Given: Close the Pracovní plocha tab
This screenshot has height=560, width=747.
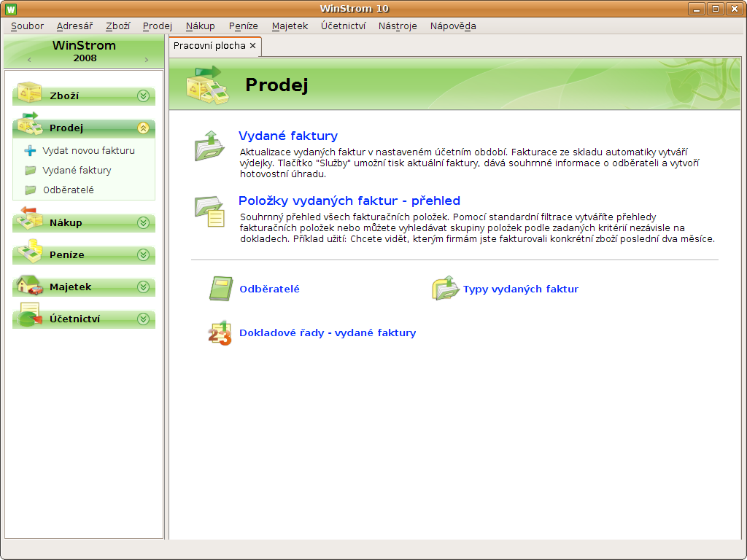Looking at the screenshot, I should coord(253,45).
